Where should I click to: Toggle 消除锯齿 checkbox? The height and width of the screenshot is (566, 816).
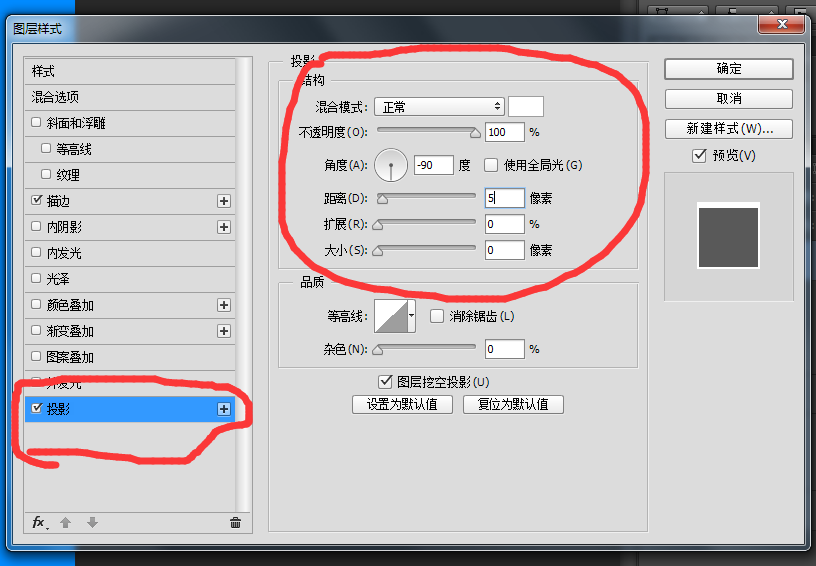[x=437, y=316]
